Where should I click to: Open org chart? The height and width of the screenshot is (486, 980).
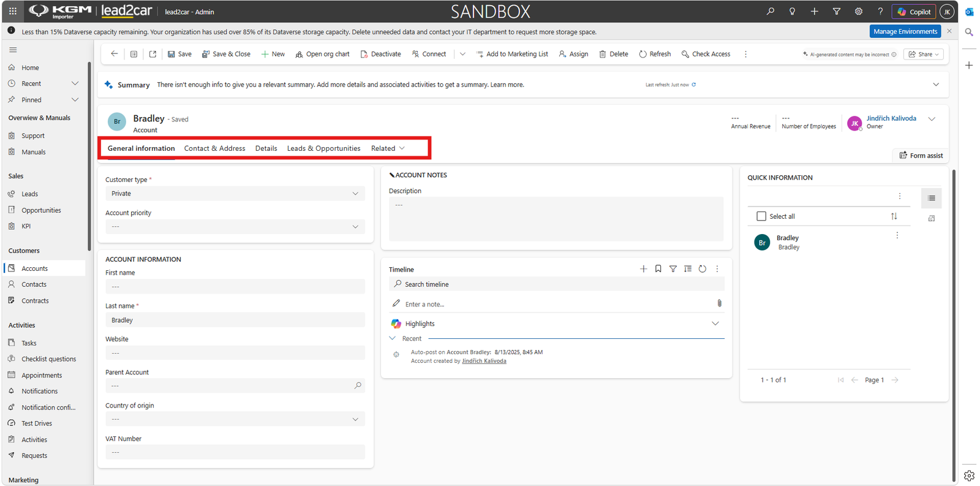[322, 54]
